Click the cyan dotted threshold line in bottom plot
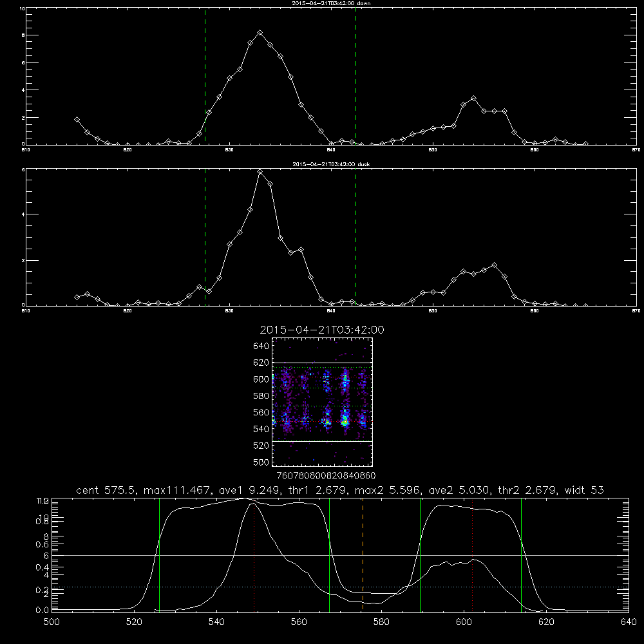Screen dimensions: 644x644 click(340, 587)
